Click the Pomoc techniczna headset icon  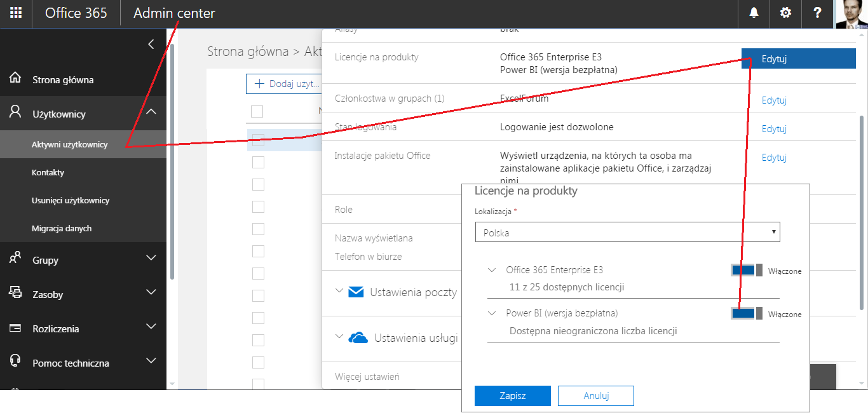tap(15, 362)
